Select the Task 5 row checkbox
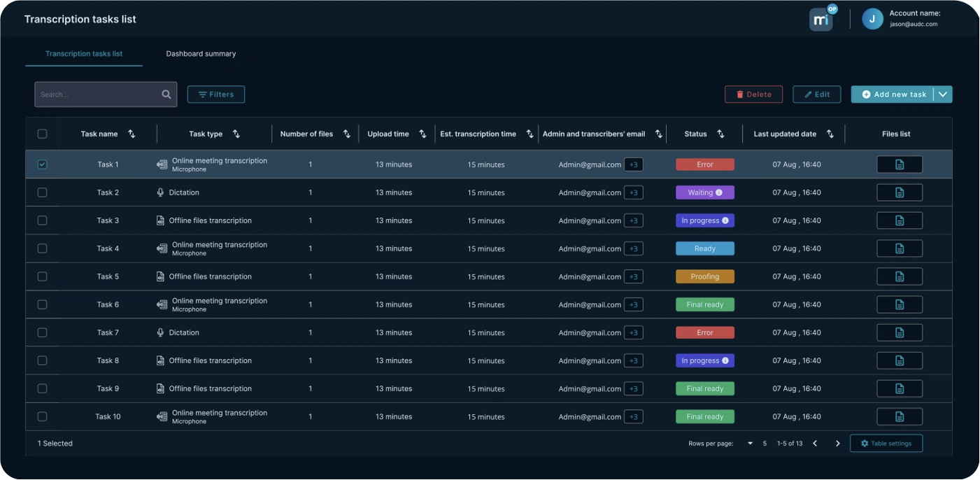The image size is (980, 480). coord(42,276)
